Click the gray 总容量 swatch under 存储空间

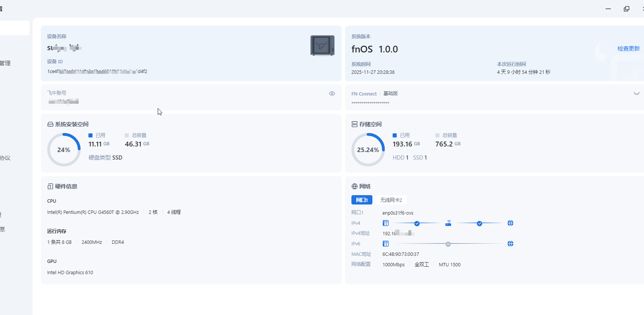437,135
